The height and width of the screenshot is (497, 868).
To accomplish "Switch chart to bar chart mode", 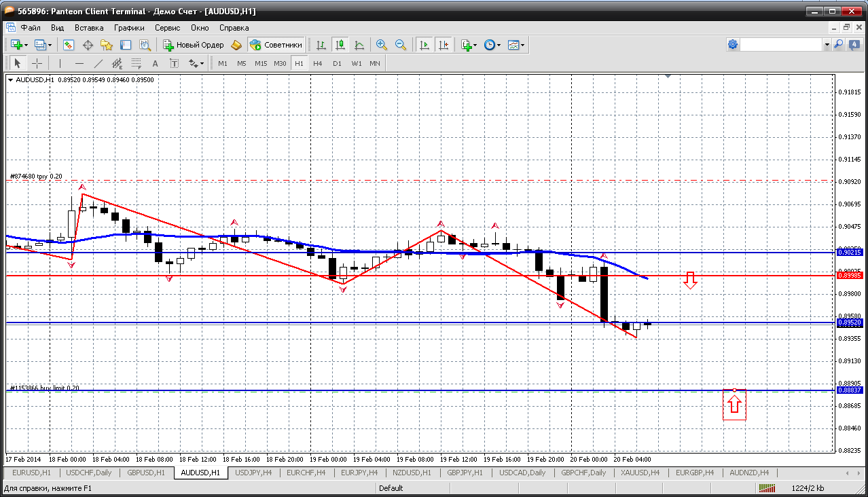I will [x=321, y=45].
